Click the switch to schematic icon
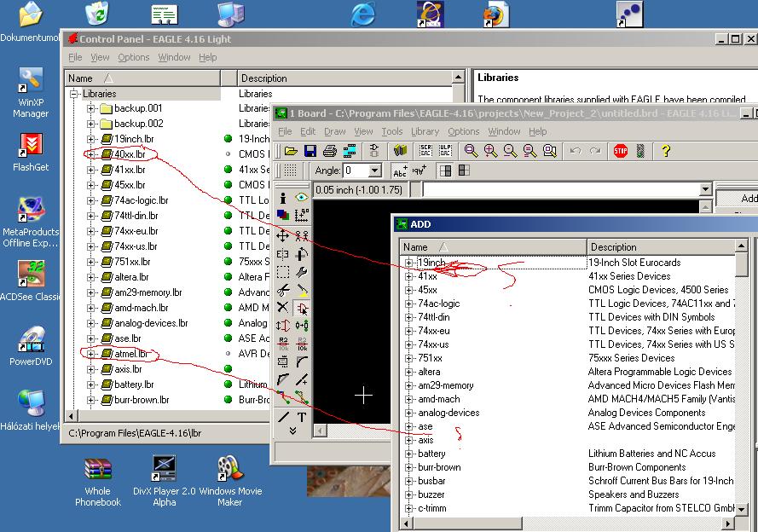758x532 pixels. [373, 151]
